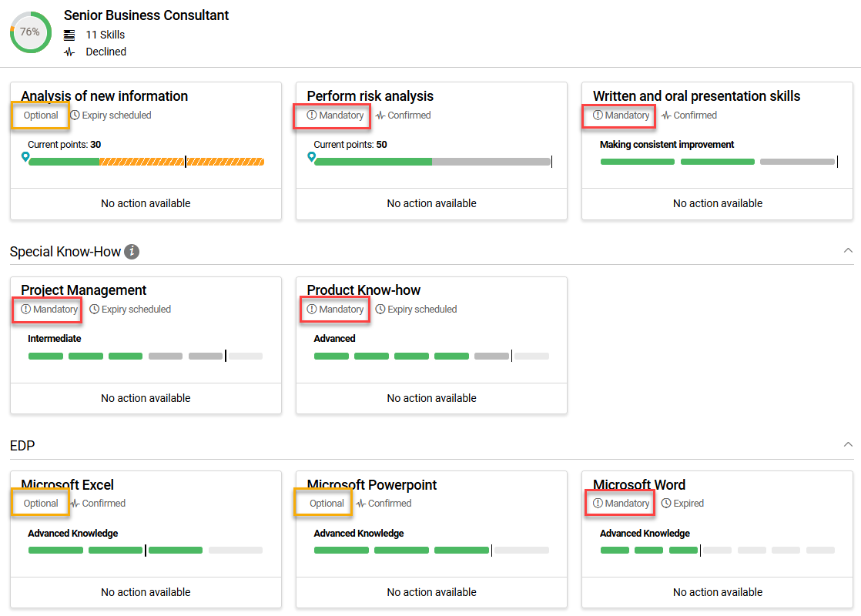Click the Confirmed pulse icon on Perform risk analysis
This screenshot has width=861, height=616.
383,115
